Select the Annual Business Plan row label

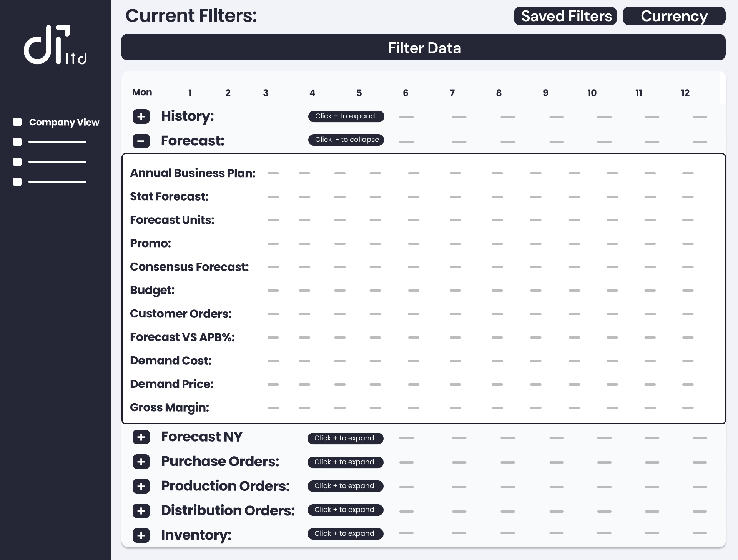(193, 173)
